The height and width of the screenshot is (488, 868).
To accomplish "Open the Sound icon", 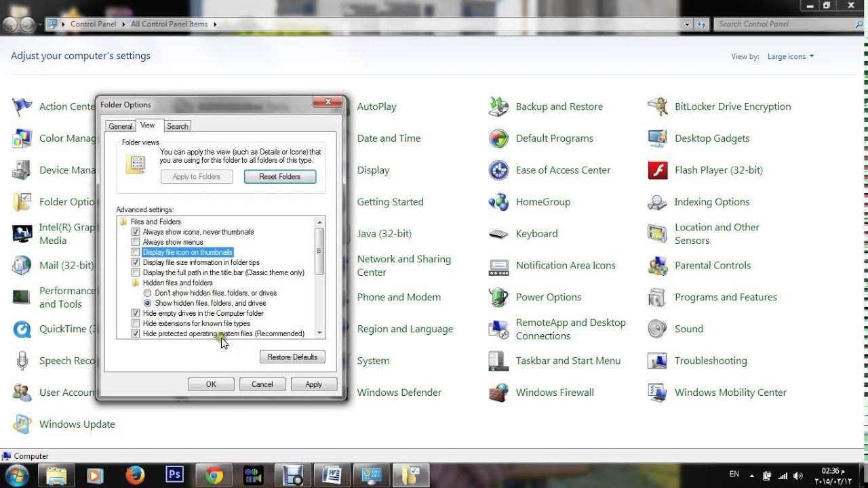I will 658,329.
